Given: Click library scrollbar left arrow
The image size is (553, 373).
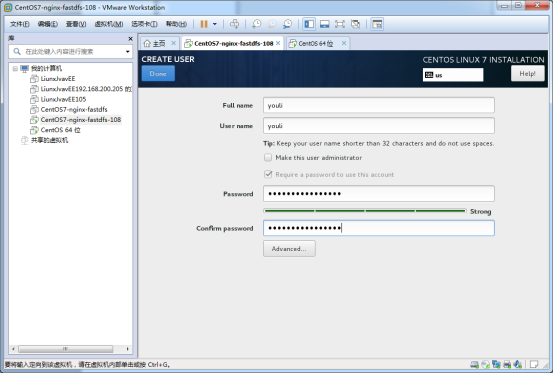Looking at the screenshot, I should coord(13,349).
